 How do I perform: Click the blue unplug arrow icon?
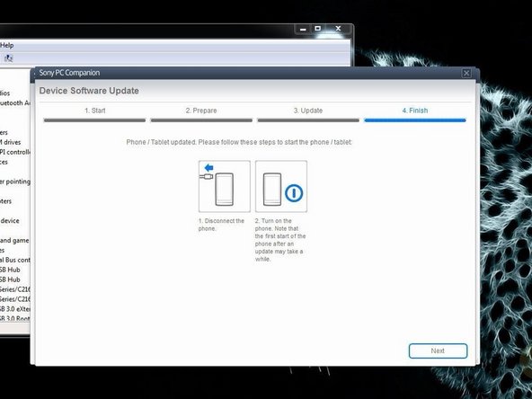coord(209,167)
